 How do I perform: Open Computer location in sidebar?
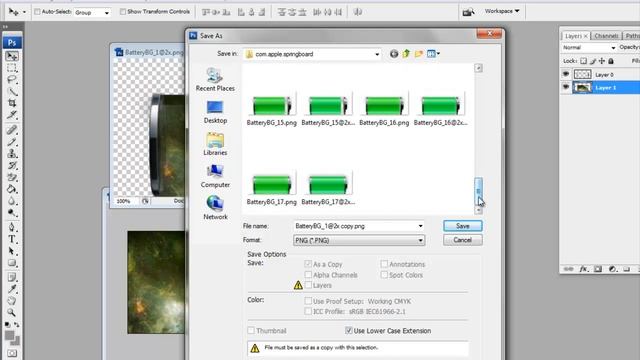pyautogui.click(x=215, y=176)
